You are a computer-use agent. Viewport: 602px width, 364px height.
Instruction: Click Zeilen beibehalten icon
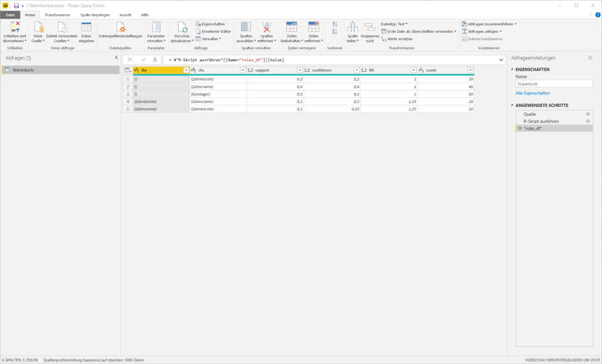point(292,27)
